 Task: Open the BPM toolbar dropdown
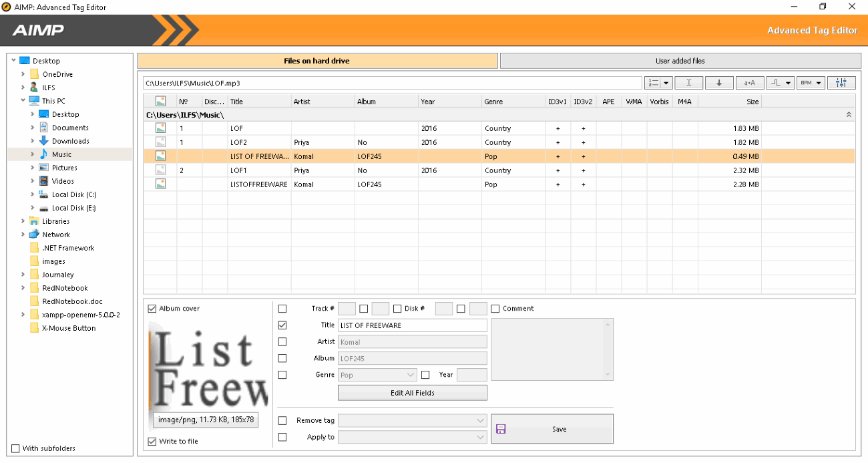[x=811, y=83]
